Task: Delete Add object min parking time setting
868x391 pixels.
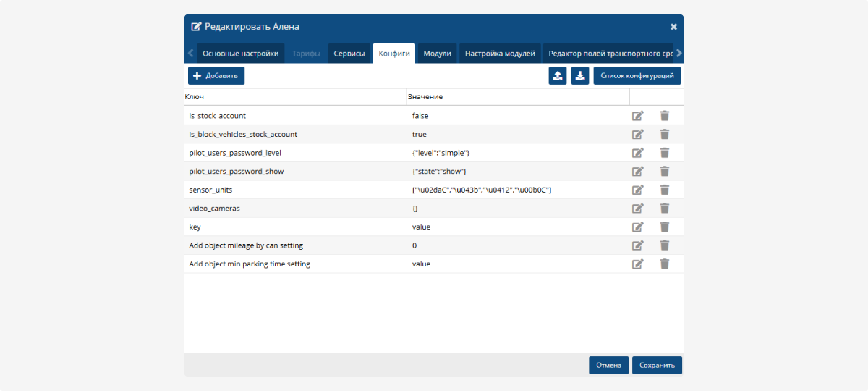Action: click(x=665, y=264)
